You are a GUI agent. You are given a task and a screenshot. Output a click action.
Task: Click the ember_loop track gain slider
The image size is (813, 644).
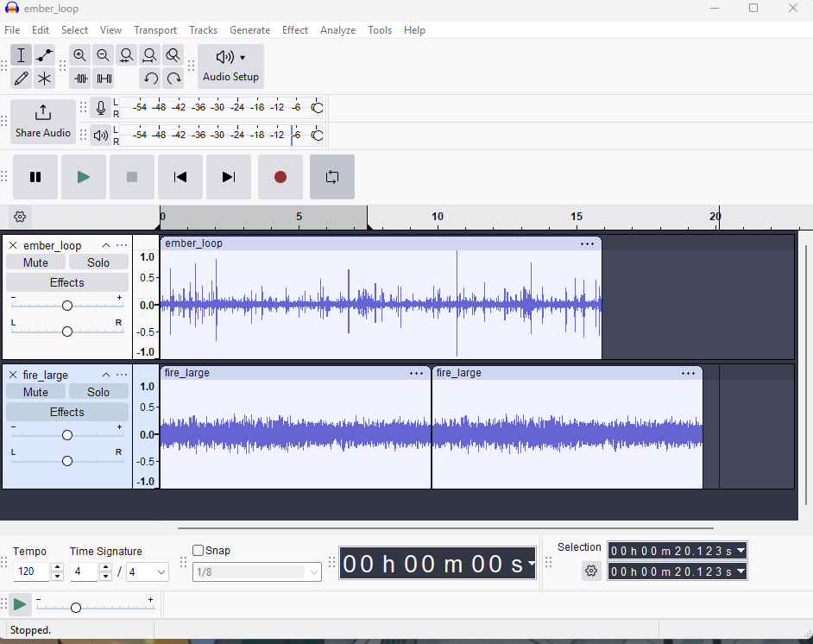point(66,306)
